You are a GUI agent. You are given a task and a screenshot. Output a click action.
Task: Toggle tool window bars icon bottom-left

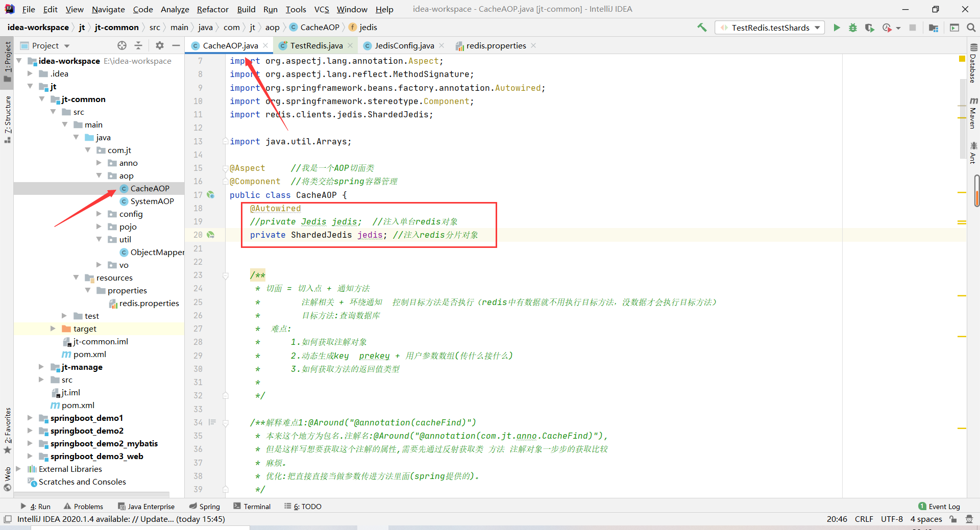click(7, 519)
